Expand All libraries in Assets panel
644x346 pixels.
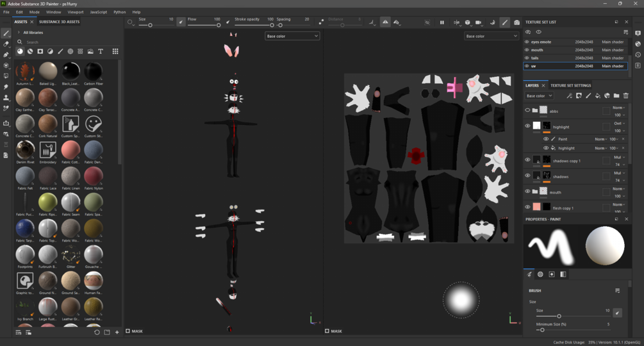pyautogui.click(x=19, y=33)
